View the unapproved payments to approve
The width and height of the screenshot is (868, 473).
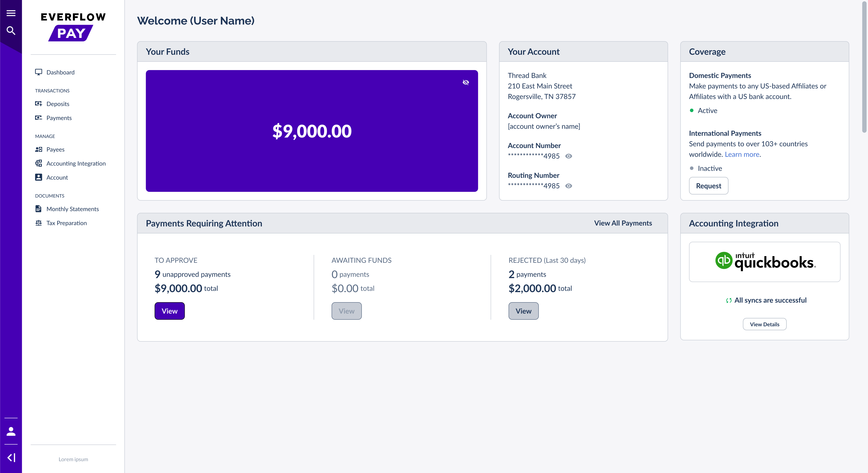(169, 311)
